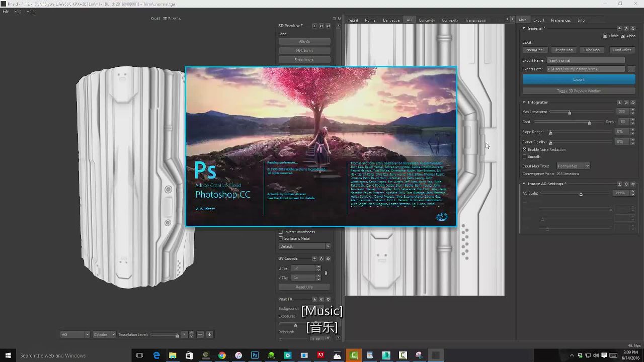Image resolution: width=644 pixels, height=362 pixels.
Task: Undock the 3D Preview panel
Action: point(334,19)
